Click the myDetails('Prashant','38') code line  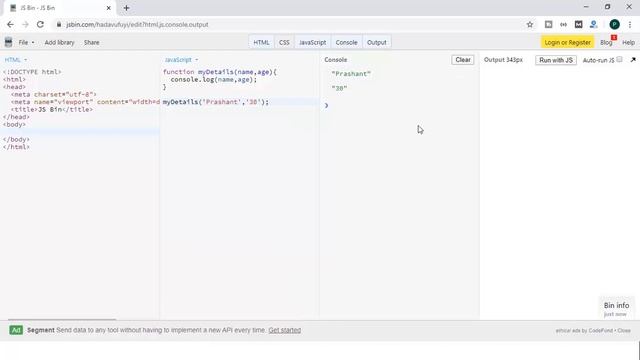click(x=216, y=102)
